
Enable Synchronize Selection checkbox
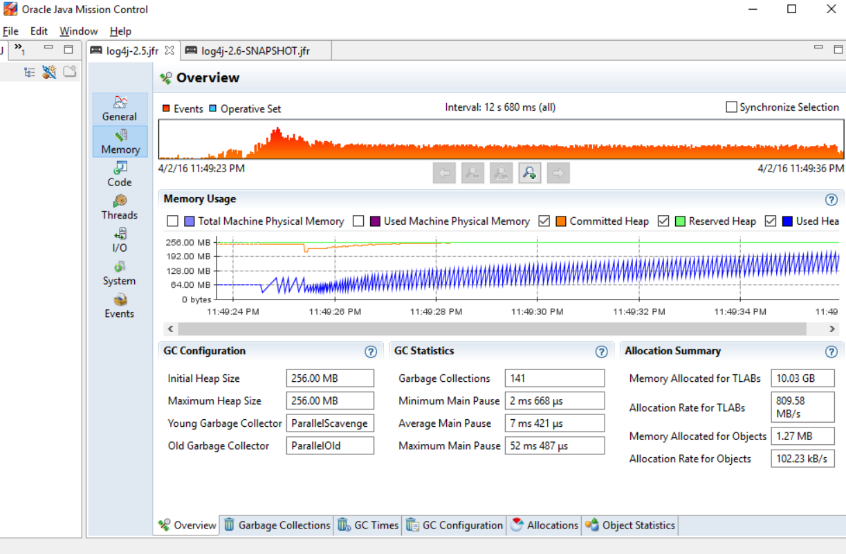pyautogui.click(x=731, y=107)
